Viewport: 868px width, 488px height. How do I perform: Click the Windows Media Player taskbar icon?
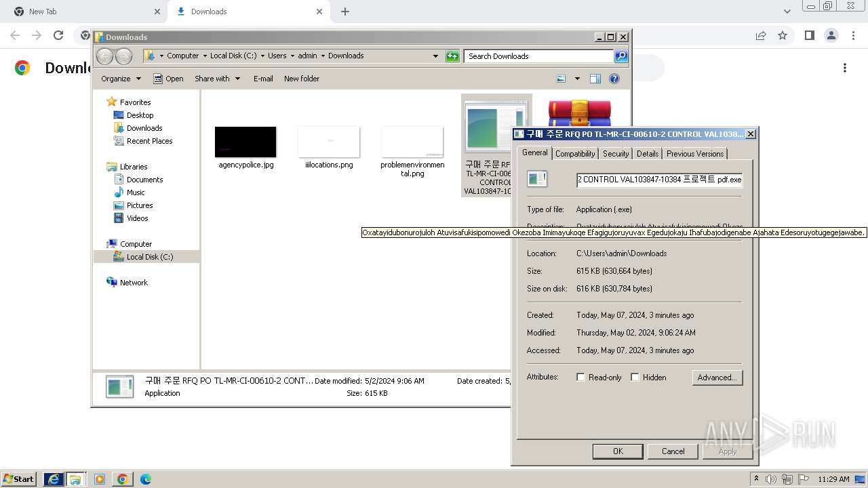pos(100,479)
